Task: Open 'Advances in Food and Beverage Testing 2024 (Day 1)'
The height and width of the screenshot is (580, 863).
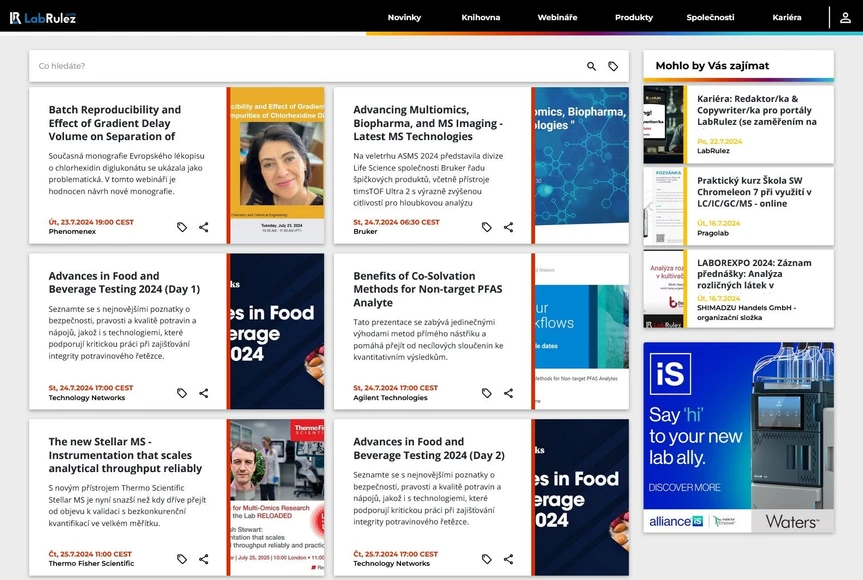Action: (124, 282)
